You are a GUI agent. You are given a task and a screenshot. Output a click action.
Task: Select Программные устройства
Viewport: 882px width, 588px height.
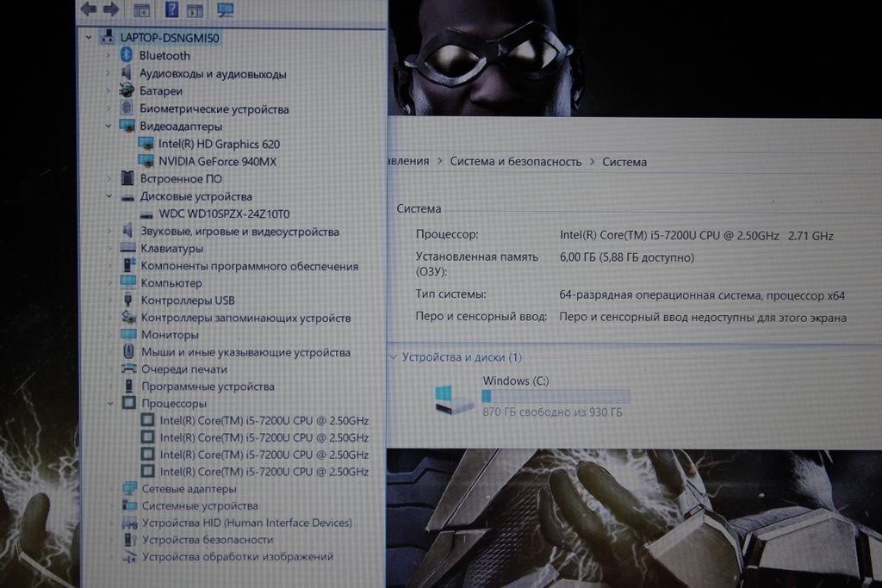pos(208,387)
